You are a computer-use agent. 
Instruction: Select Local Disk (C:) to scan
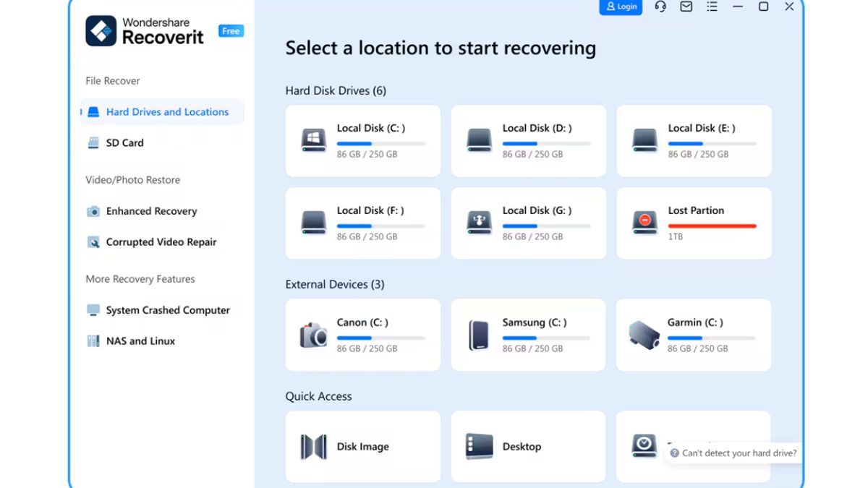coord(362,140)
